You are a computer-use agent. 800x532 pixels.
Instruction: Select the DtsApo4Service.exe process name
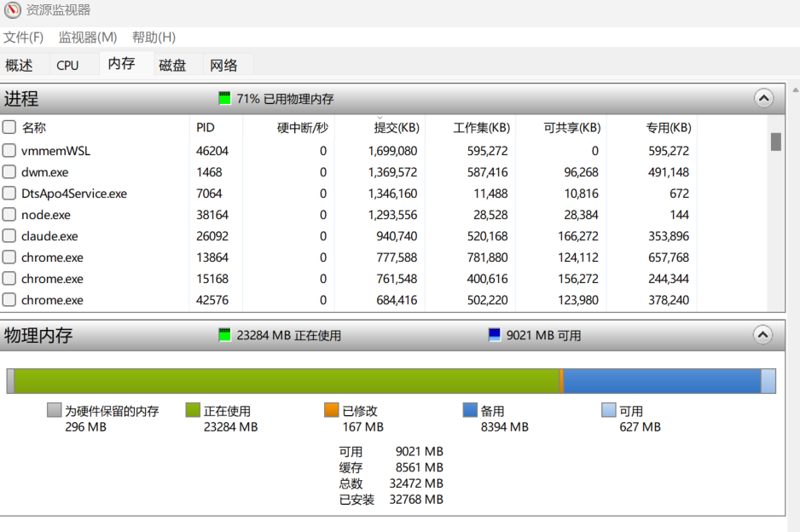74,194
